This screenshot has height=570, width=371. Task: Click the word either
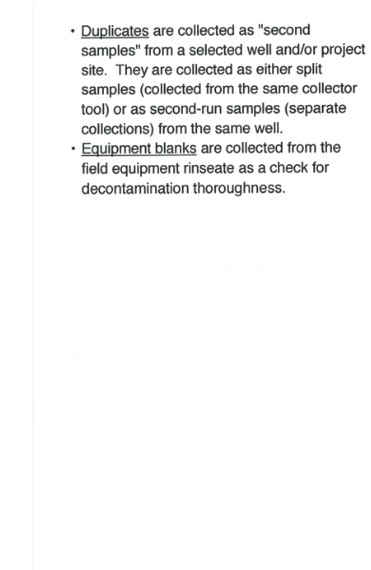(274, 69)
